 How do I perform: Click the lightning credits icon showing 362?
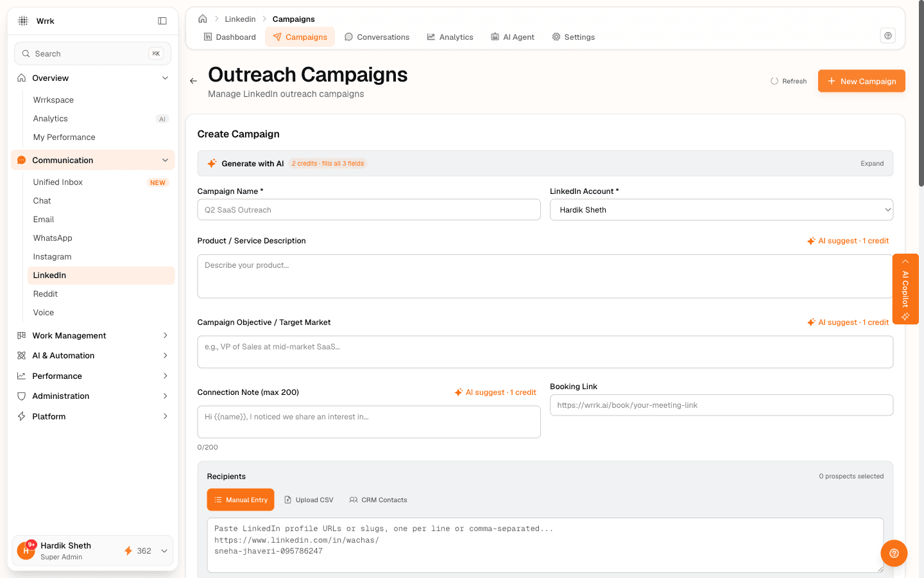click(x=128, y=551)
